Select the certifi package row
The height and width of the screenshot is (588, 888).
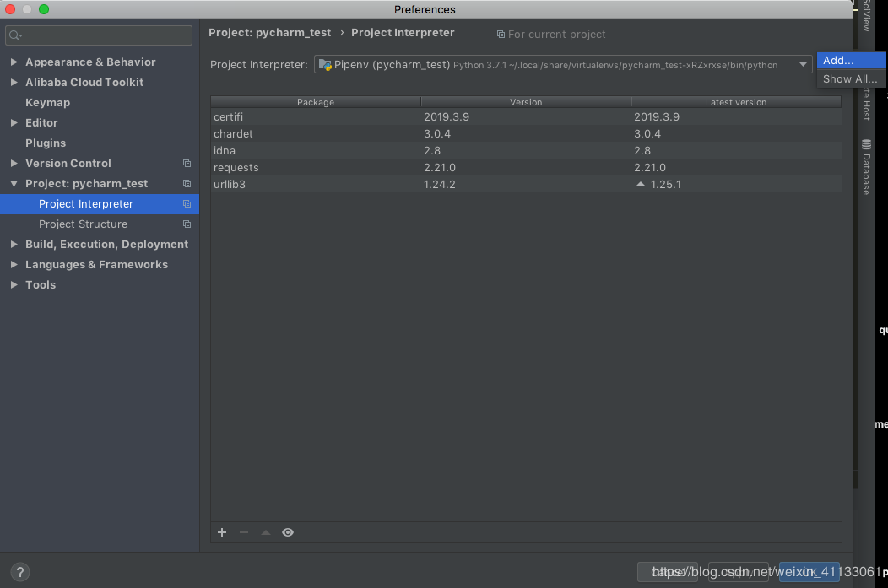point(526,117)
